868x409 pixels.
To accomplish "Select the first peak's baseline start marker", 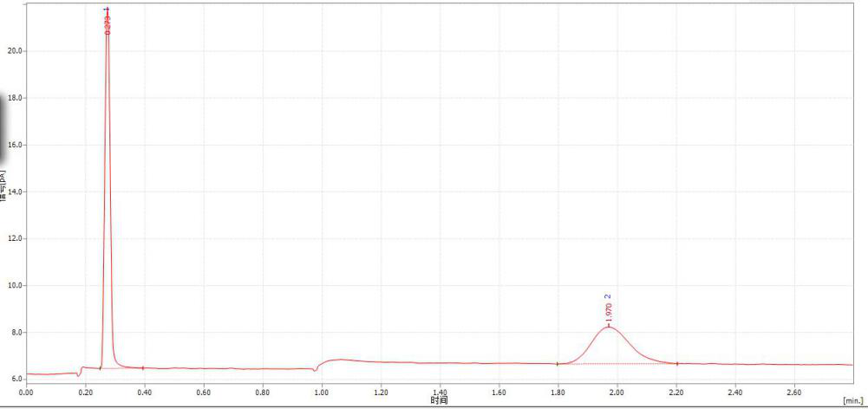I will pyautogui.click(x=101, y=368).
